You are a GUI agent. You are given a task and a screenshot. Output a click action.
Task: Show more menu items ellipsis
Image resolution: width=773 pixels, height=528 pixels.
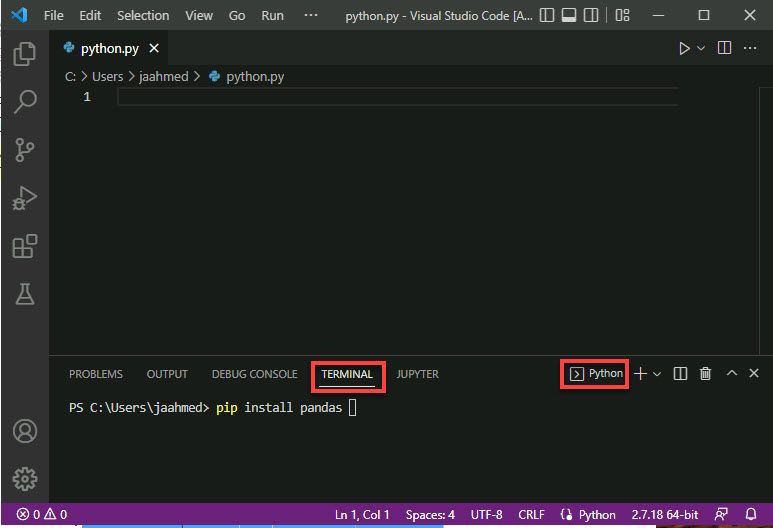pyautogui.click(x=311, y=15)
